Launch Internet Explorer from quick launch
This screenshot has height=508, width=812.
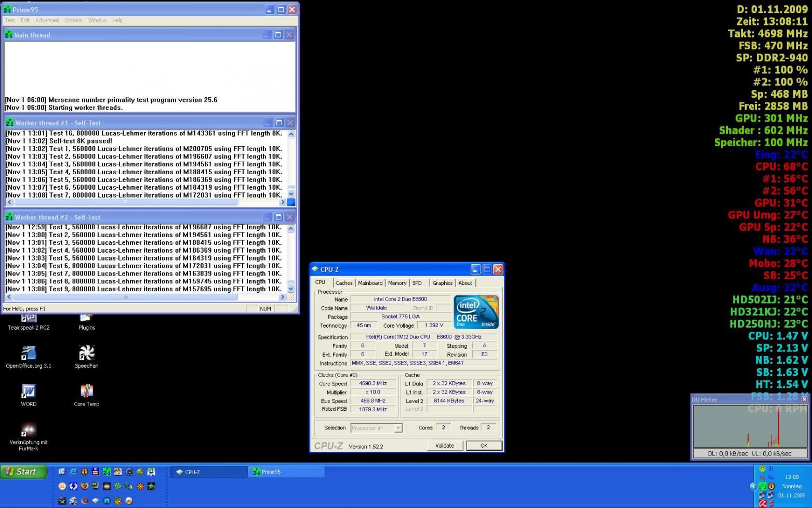[x=73, y=472]
